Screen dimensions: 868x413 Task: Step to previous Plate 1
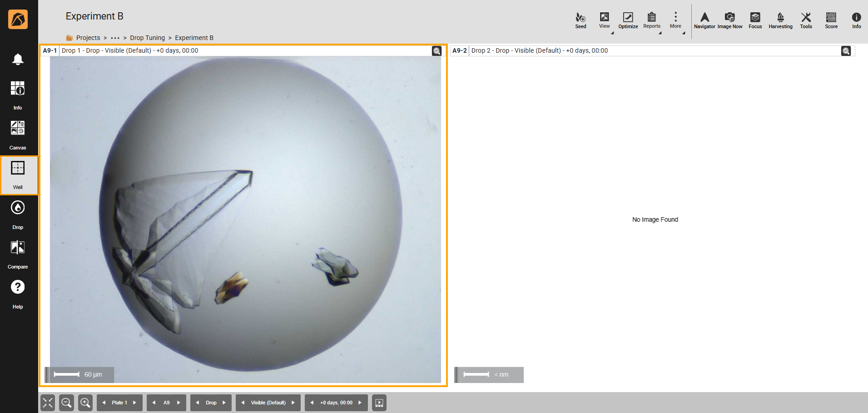104,403
